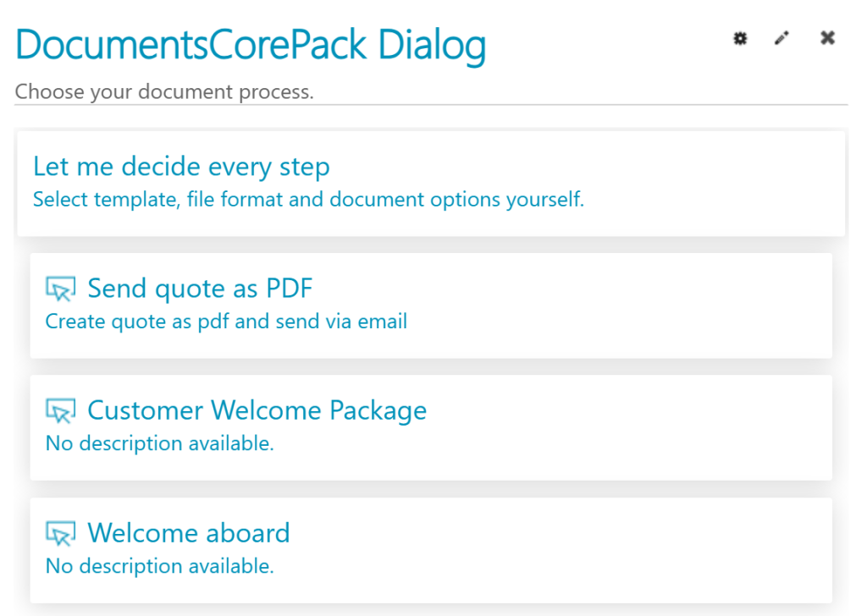The image size is (867, 616).
Task: Click the template icon beside Customer Welcome Package
Action: (x=60, y=410)
